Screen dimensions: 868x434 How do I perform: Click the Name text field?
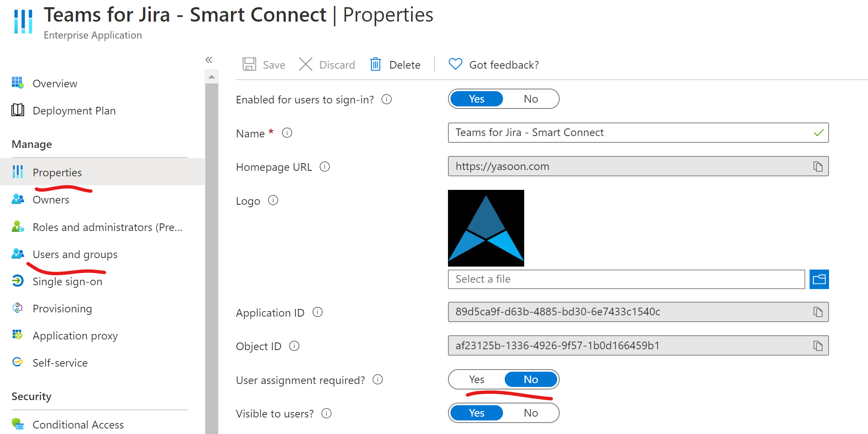click(631, 133)
